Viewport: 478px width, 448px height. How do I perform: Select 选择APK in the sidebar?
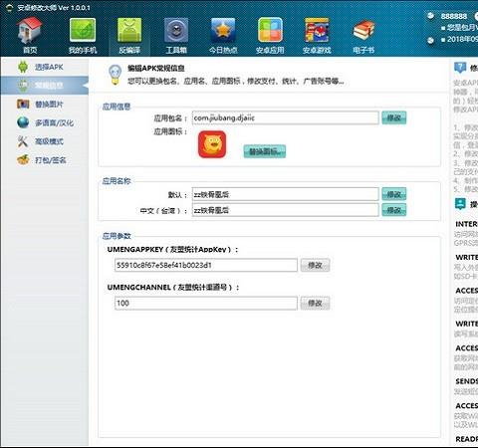[x=45, y=67]
